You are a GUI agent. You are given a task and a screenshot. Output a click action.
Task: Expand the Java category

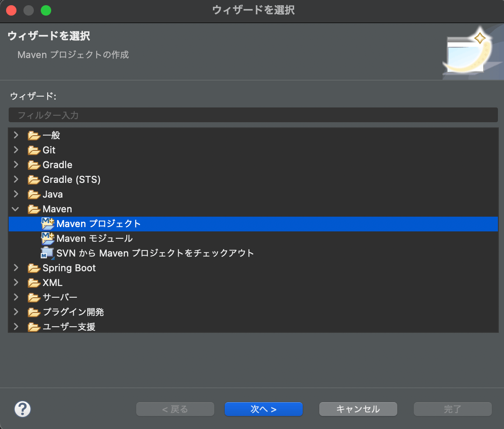tap(16, 194)
